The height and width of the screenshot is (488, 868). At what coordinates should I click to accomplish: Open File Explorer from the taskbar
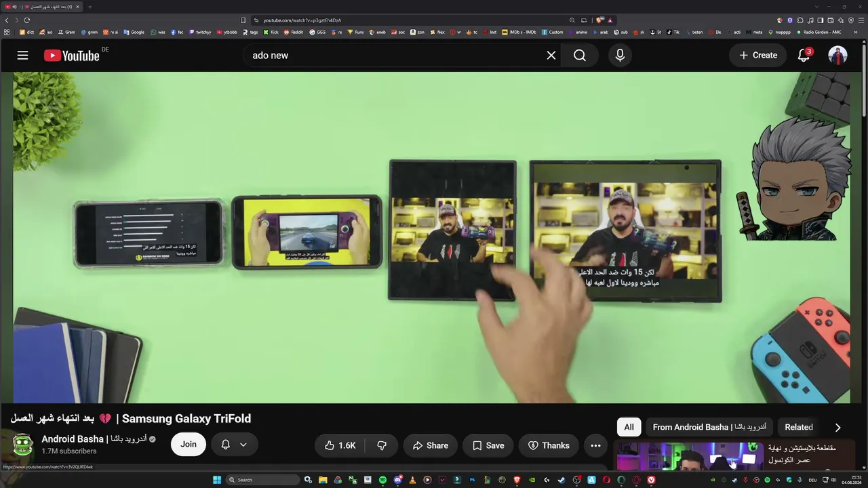pos(323,480)
